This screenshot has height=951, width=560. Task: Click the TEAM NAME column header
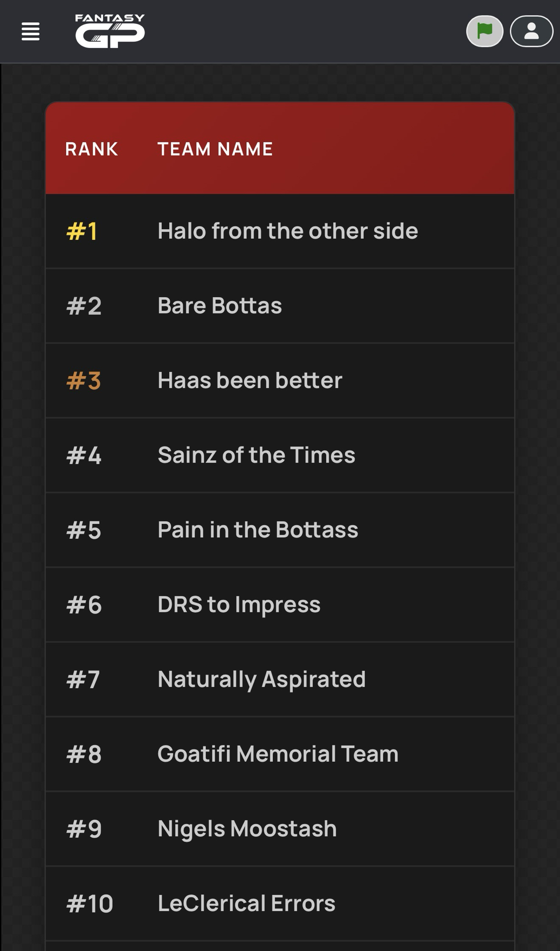click(x=215, y=149)
